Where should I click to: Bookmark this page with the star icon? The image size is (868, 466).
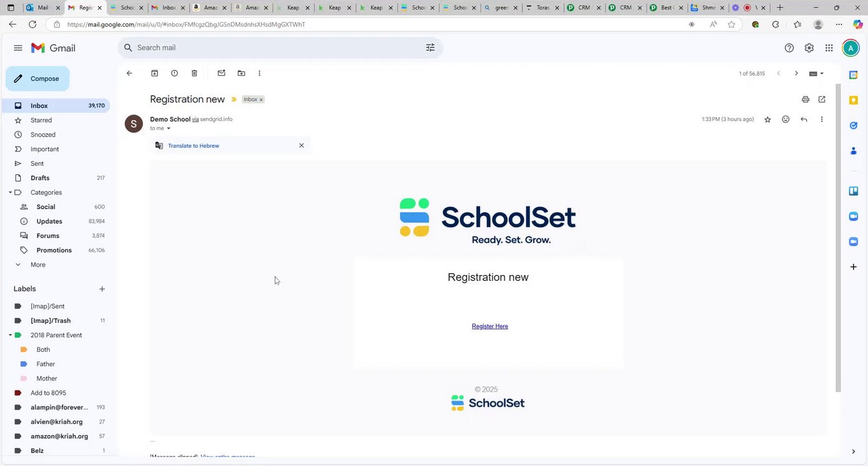tap(731, 25)
